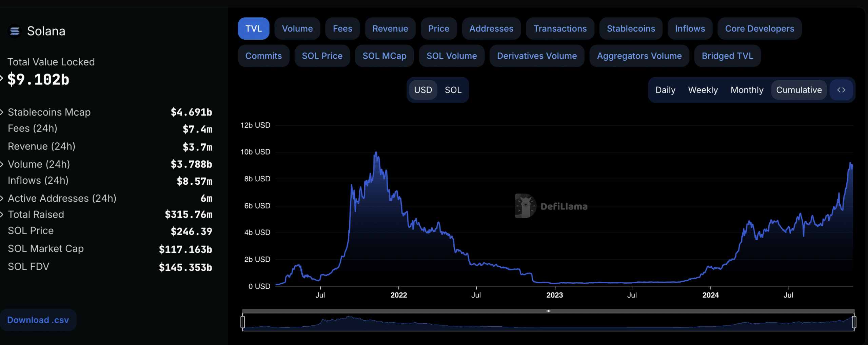Grab the left range slider handle
The image size is (868, 345).
[242, 322]
